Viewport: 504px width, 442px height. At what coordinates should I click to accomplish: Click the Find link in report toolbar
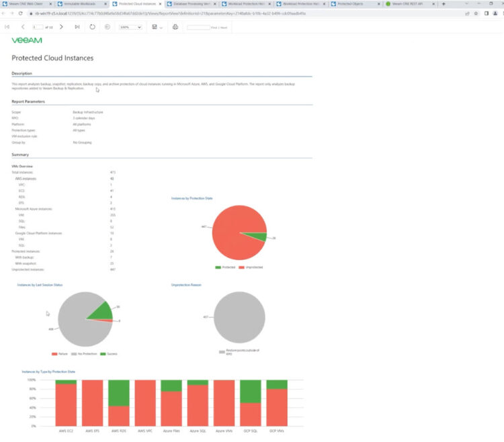214,28
